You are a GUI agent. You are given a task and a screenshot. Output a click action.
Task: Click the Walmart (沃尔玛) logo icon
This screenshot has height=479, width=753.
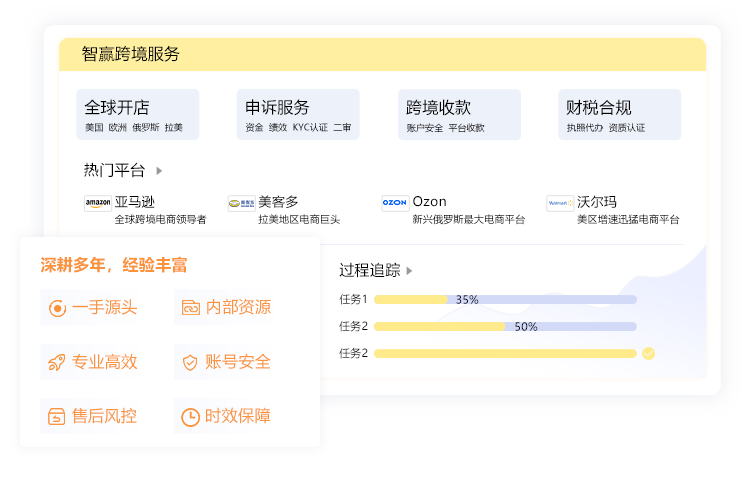point(560,203)
